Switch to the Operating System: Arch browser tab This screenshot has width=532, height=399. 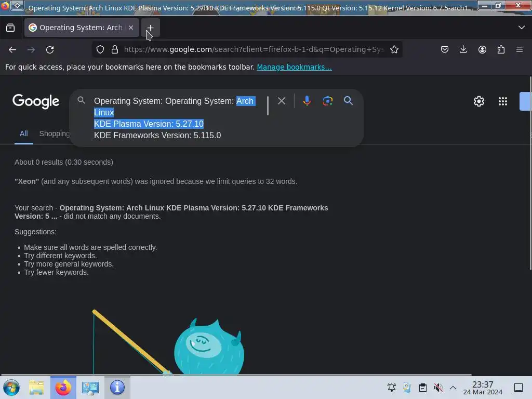coord(82,28)
